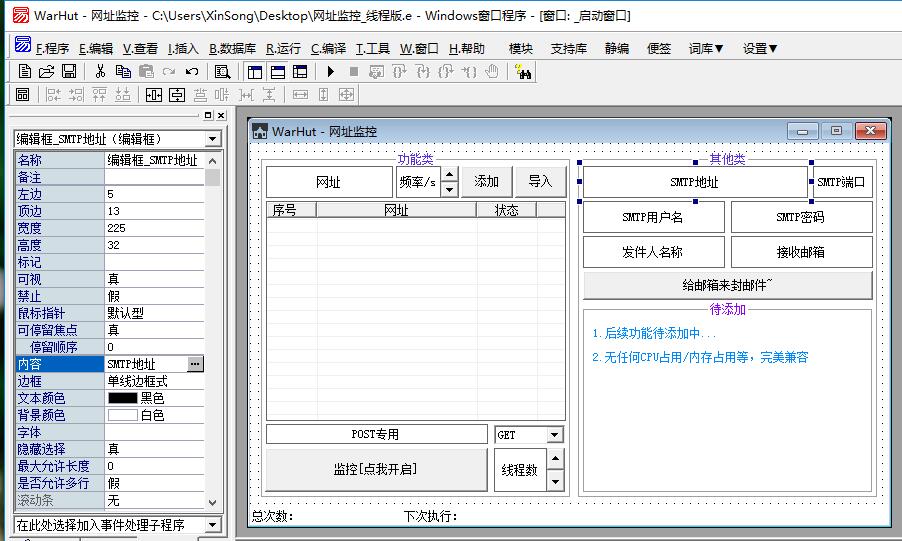Copy using the toolbar copy icon

click(x=123, y=72)
